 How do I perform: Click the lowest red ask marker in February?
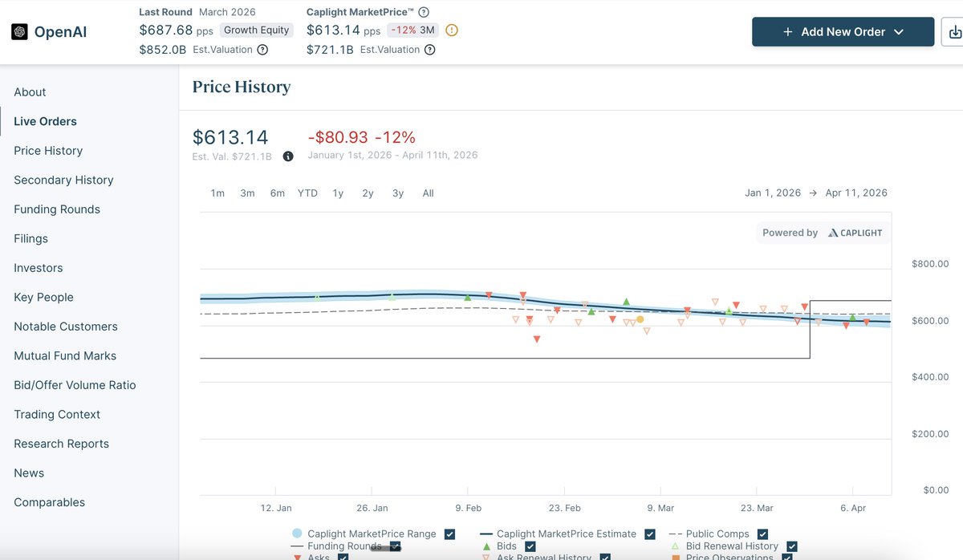click(x=537, y=339)
